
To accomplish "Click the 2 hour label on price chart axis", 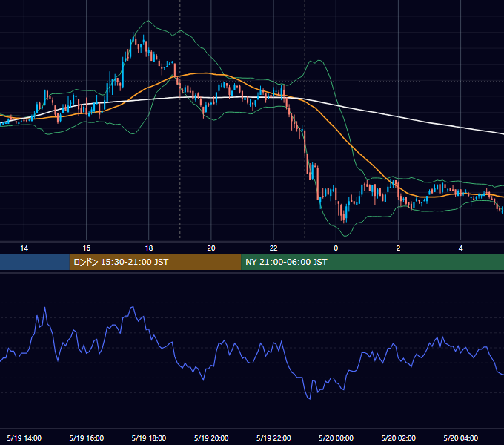I will coord(398,248).
